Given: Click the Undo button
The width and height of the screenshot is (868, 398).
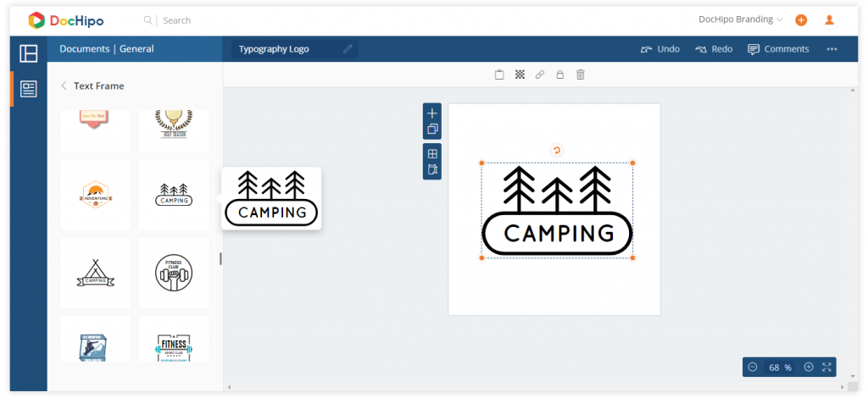Looking at the screenshot, I should click(x=659, y=49).
